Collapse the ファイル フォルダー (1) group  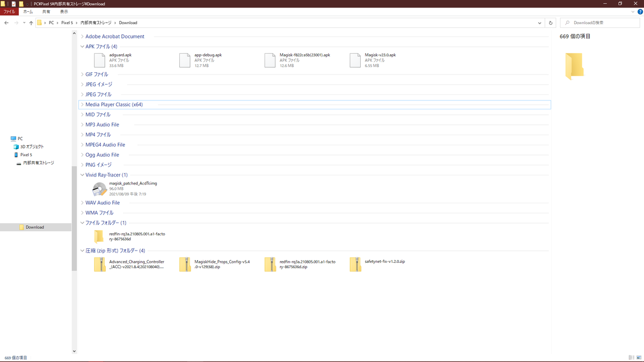[x=82, y=223]
